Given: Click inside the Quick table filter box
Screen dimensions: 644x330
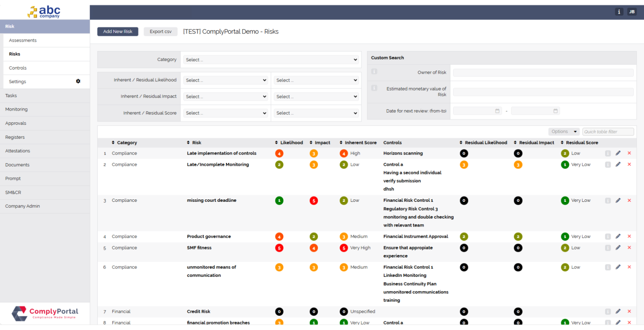Looking at the screenshot, I should [x=608, y=131].
